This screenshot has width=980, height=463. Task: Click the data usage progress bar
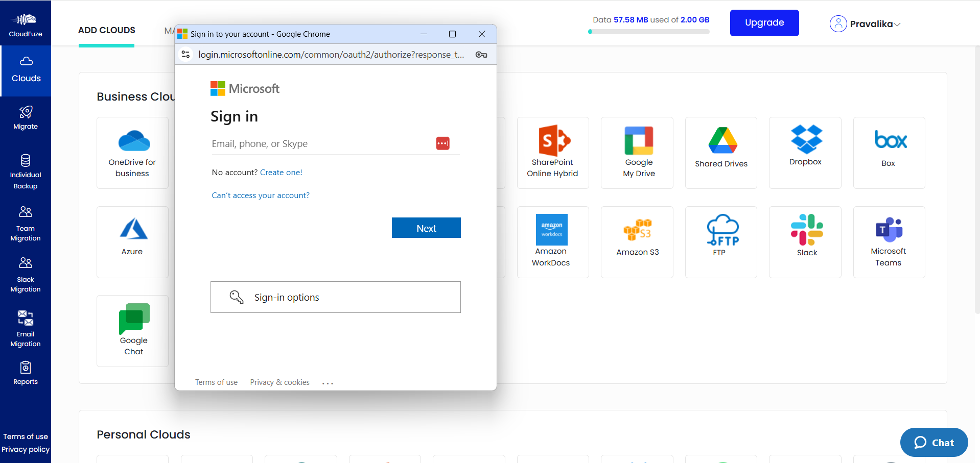(x=649, y=32)
